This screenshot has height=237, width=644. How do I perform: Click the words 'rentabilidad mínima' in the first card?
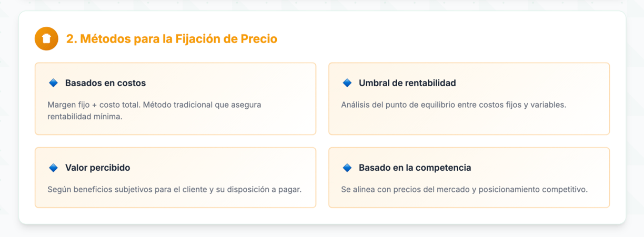(x=85, y=117)
